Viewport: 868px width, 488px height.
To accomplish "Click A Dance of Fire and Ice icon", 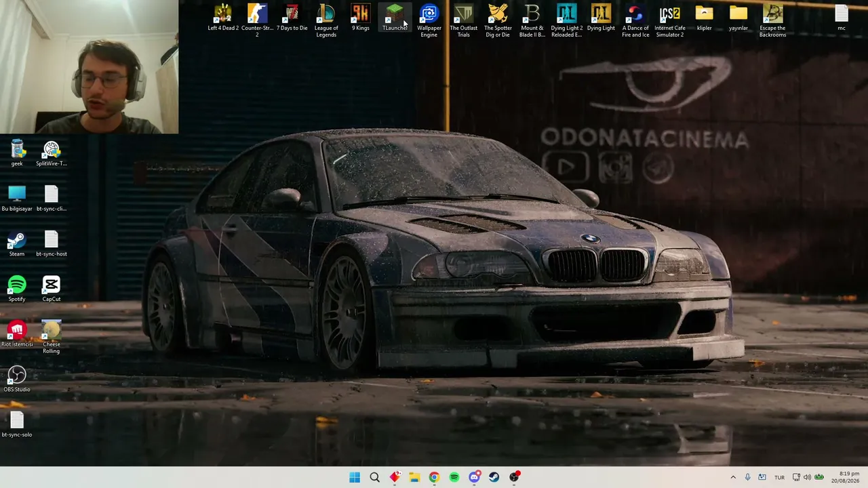I will 635,21.
